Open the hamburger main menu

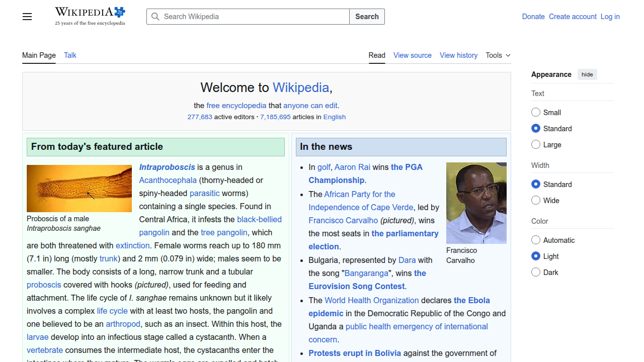point(27,17)
